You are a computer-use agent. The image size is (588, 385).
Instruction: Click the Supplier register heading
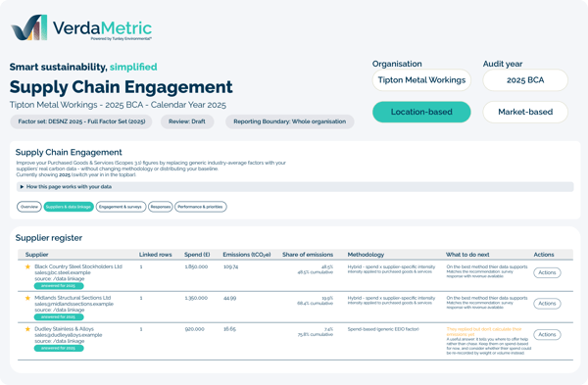click(x=49, y=238)
